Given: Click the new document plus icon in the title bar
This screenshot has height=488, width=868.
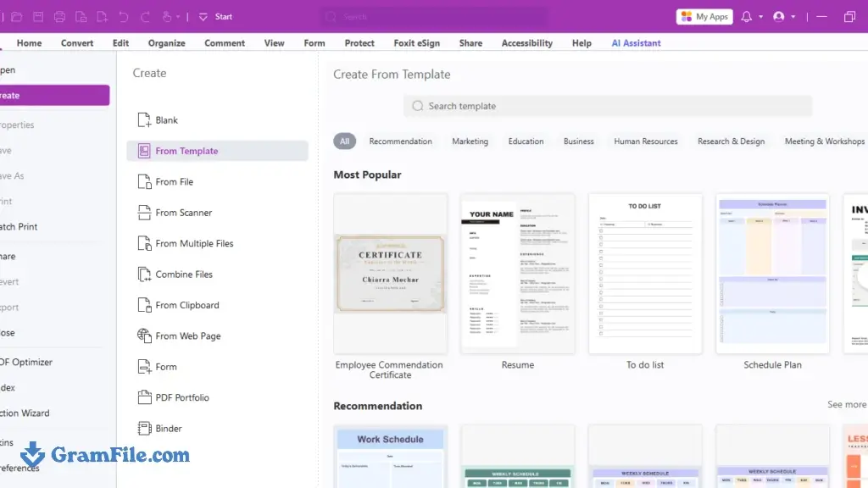Looking at the screenshot, I should pos(103,17).
